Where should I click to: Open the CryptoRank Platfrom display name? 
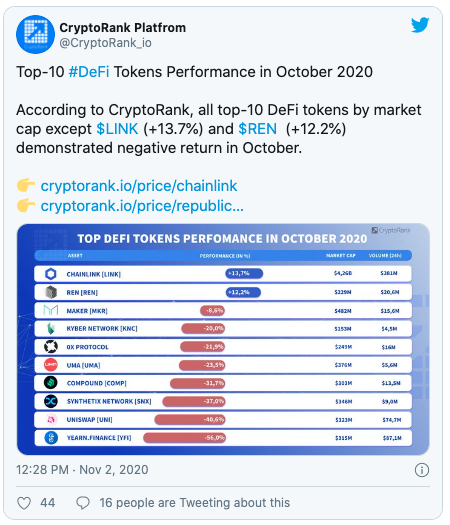[123, 27]
